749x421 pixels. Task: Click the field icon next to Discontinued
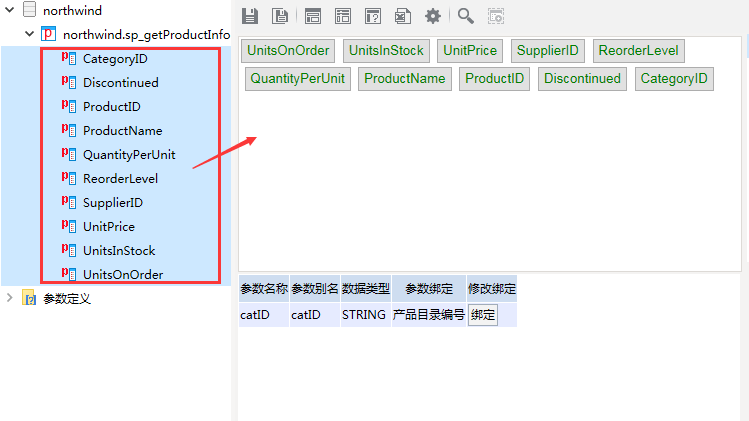click(x=69, y=82)
